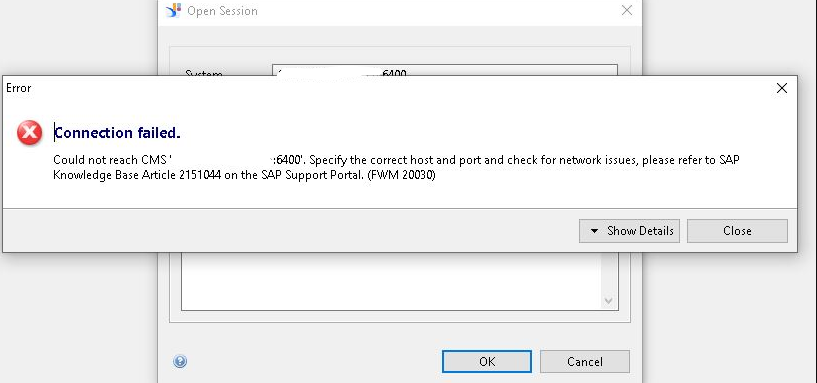
Task: Click the scroll-down arrow in text area
Action: (608, 301)
